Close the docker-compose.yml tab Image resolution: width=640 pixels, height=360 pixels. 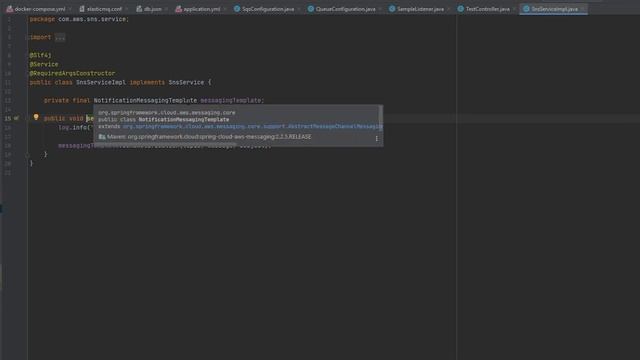70,9
